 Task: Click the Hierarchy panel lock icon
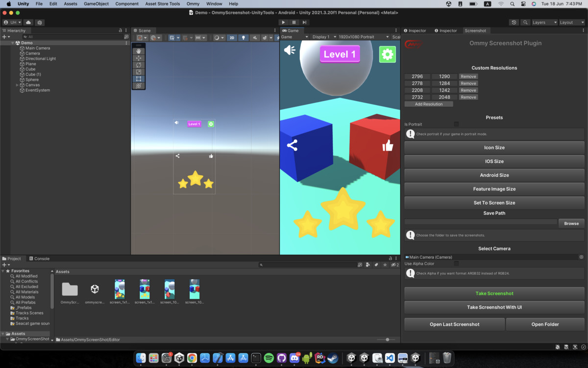121,30
